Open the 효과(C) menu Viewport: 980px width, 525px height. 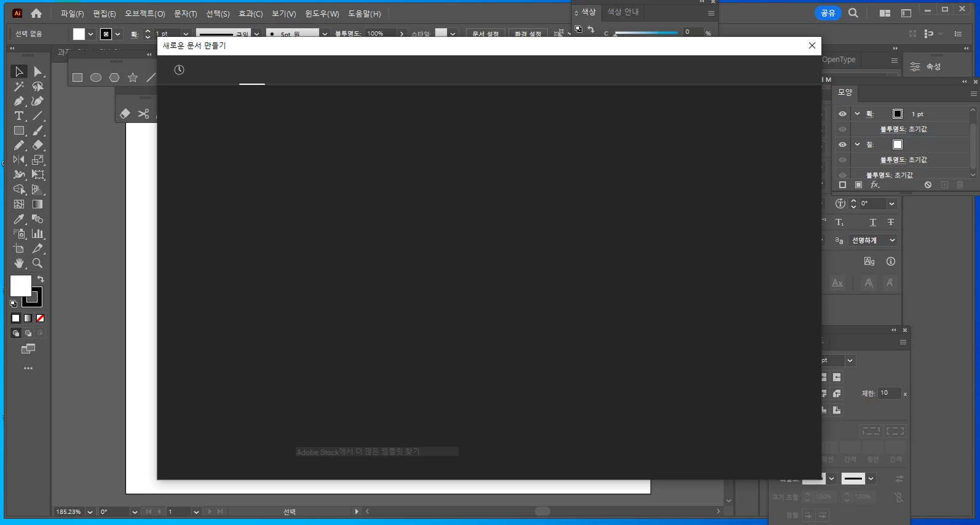(x=250, y=14)
